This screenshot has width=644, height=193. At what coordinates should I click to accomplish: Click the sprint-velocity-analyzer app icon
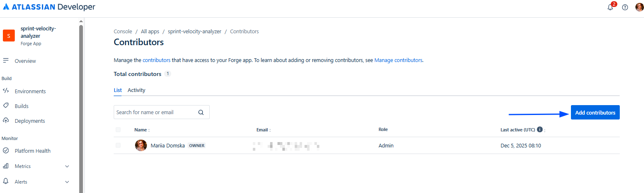(9, 36)
